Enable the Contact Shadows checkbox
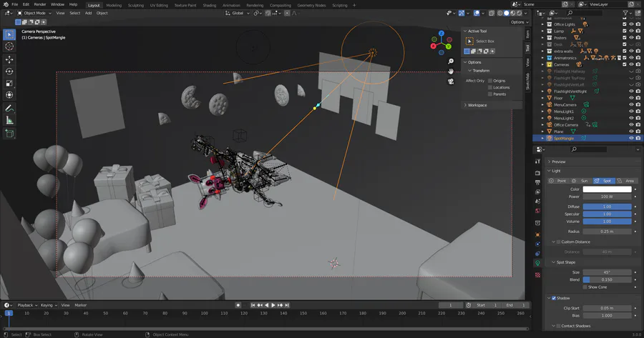Viewport: 644px width, 338px height. 558,326
